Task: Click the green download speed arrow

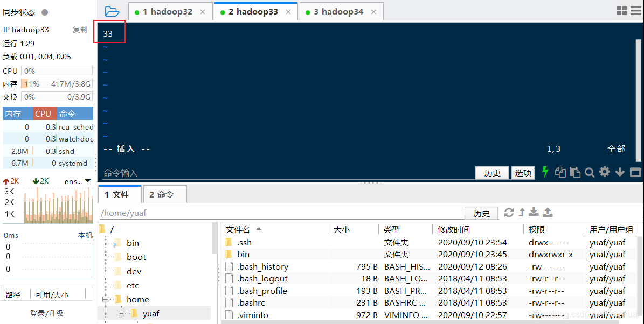Action: (36, 181)
